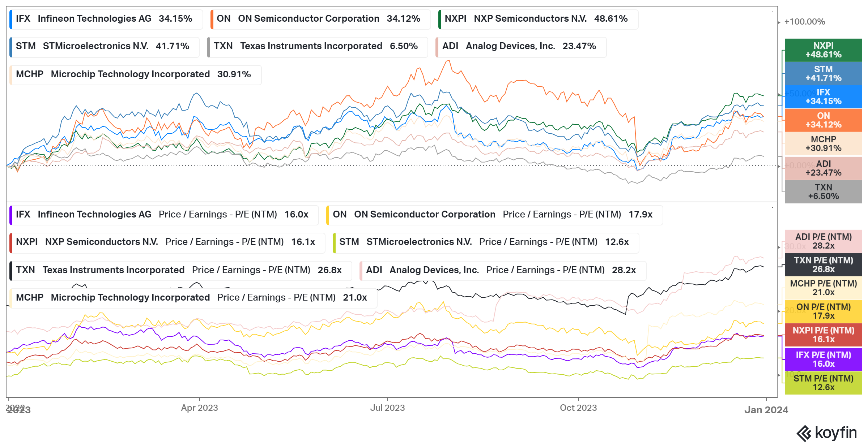Image resolution: width=868 pixels, height=448 pixels.
Task: Open Microchip Technology P/E 21.0x legend entry
Action: [193, 298]
